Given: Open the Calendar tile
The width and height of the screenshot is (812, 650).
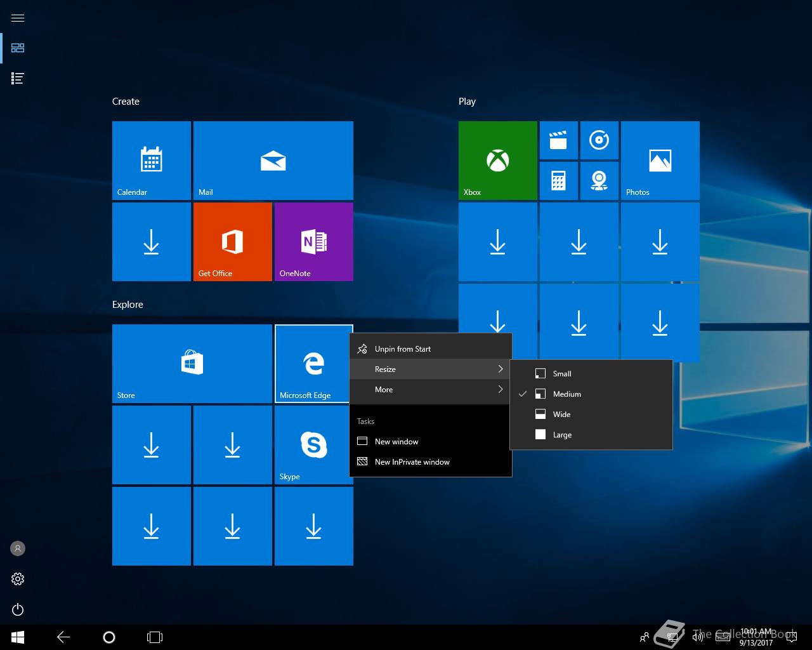Looking at the screenshot, I should (x=152, y=161).
